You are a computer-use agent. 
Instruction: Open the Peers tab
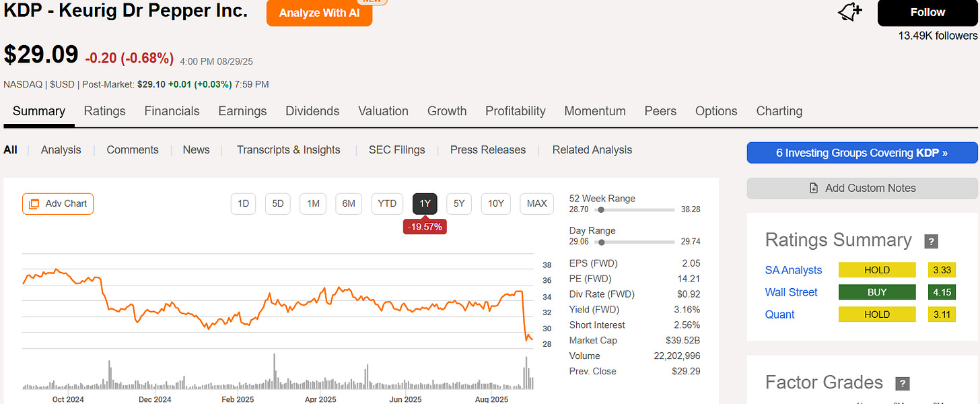(x=660, y=111)
